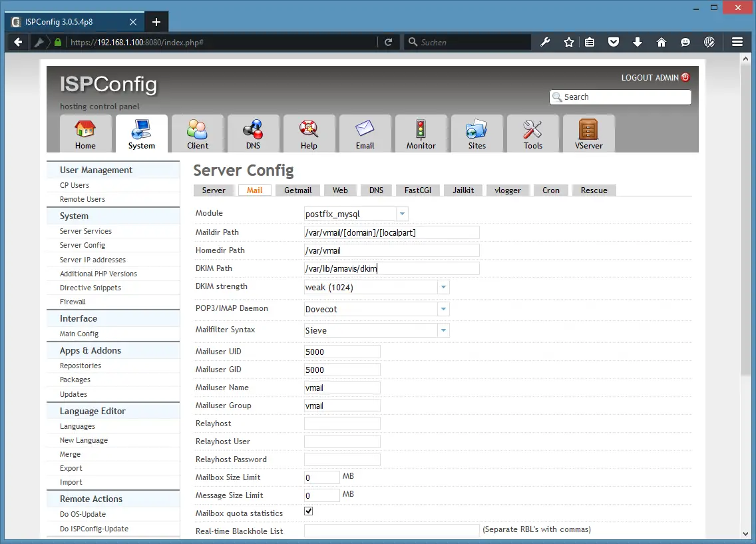Image resolution: width=756 pixels, height=544 pixels.
Task: Click the Maildir Path field
Action: pos(391,232)
